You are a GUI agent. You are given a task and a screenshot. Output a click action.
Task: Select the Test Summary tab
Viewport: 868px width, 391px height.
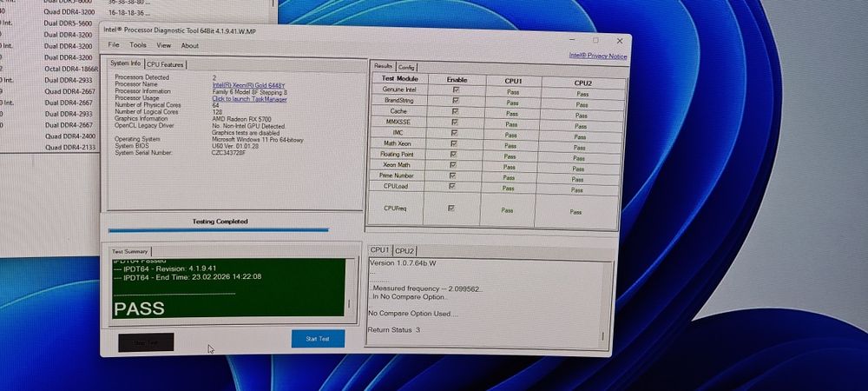130,251
